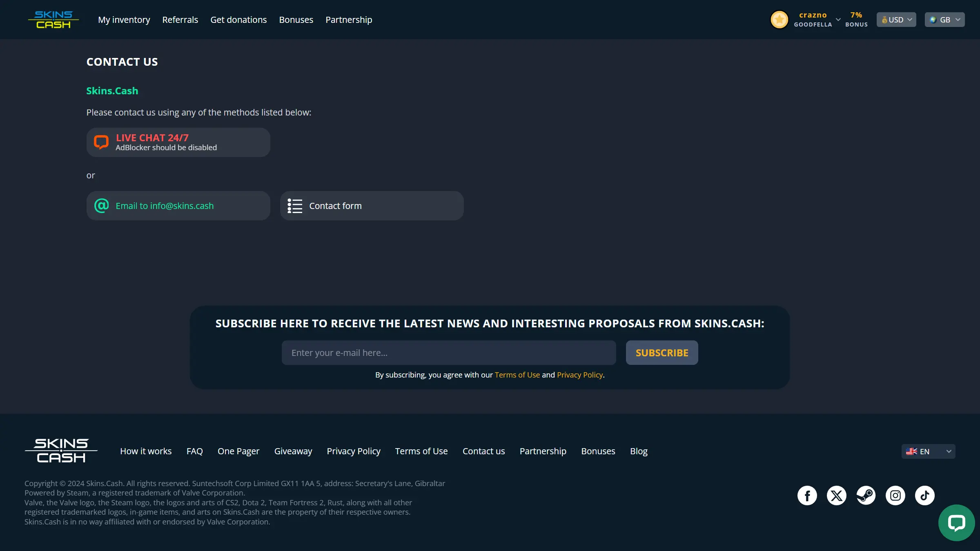Open Privacy Policy in footer navigation
The height and width of the screenshot is (551, 980).
click(354, 451)
